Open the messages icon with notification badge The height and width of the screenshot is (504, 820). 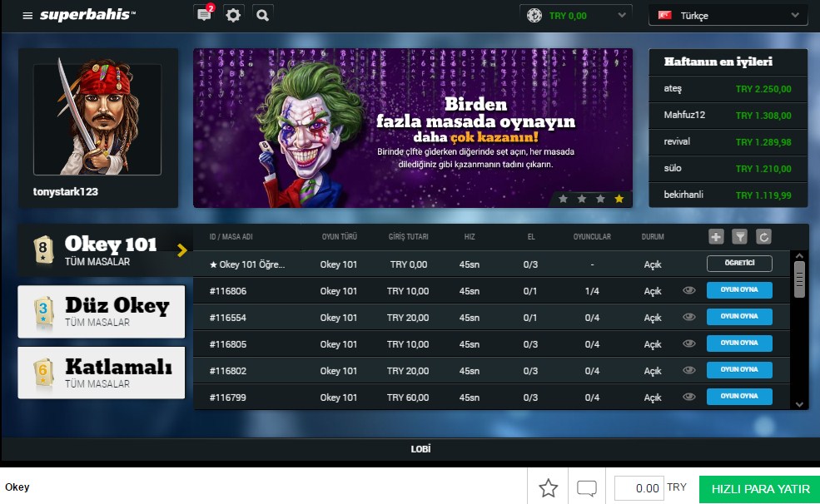pyautogui.click(x=203, y=15)
